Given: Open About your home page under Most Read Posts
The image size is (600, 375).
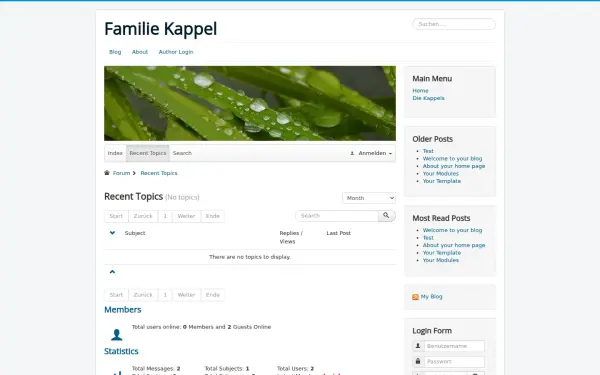Looking at the screenshot, I should tap(454, 245).
